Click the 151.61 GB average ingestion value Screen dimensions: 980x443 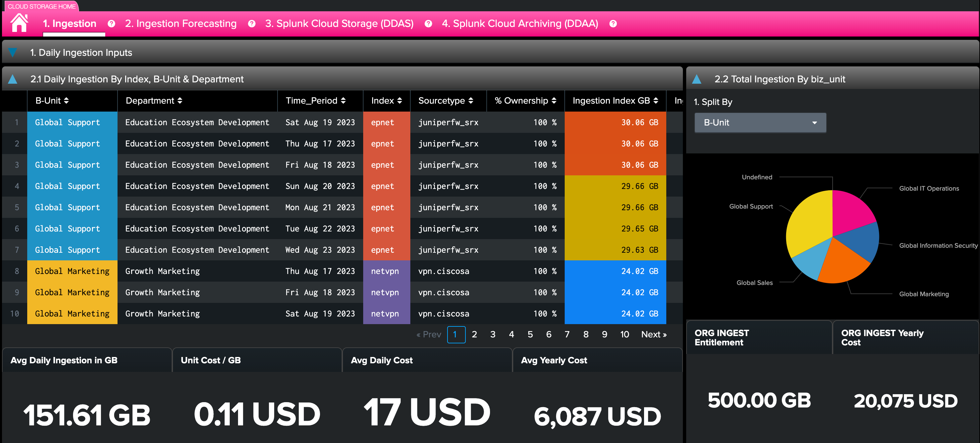coord(87,415)
